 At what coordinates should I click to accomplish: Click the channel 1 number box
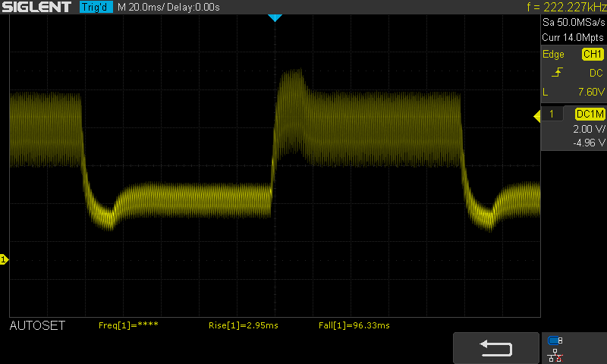pyautogui.click(x=552, y=114)
